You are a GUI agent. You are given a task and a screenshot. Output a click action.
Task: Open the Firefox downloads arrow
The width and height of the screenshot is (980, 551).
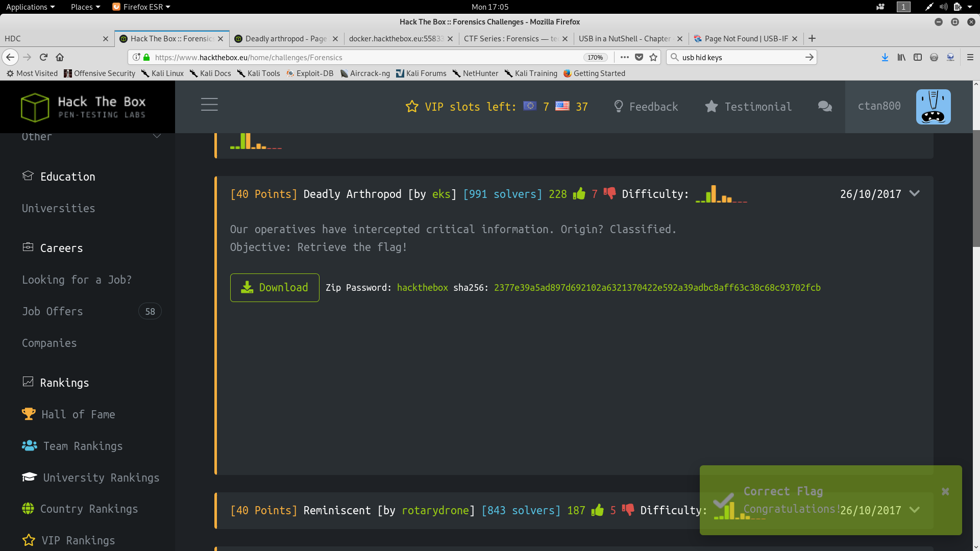[885, 57]
